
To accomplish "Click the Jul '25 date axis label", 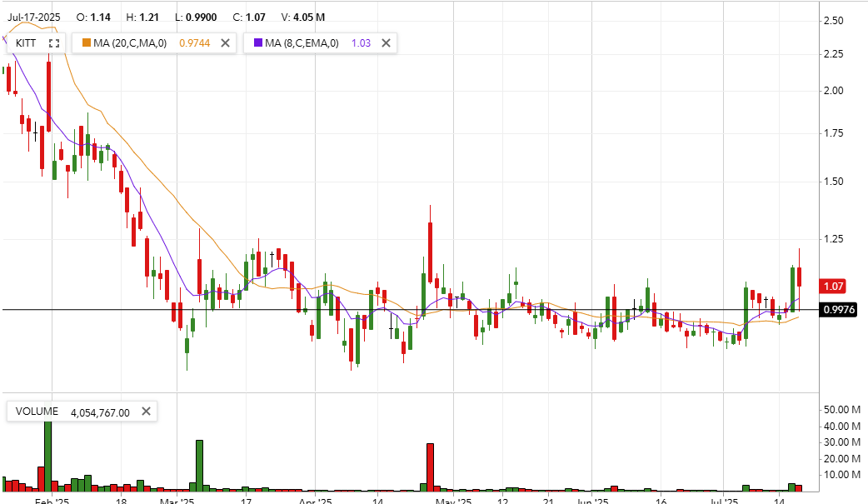I will 724,501.
